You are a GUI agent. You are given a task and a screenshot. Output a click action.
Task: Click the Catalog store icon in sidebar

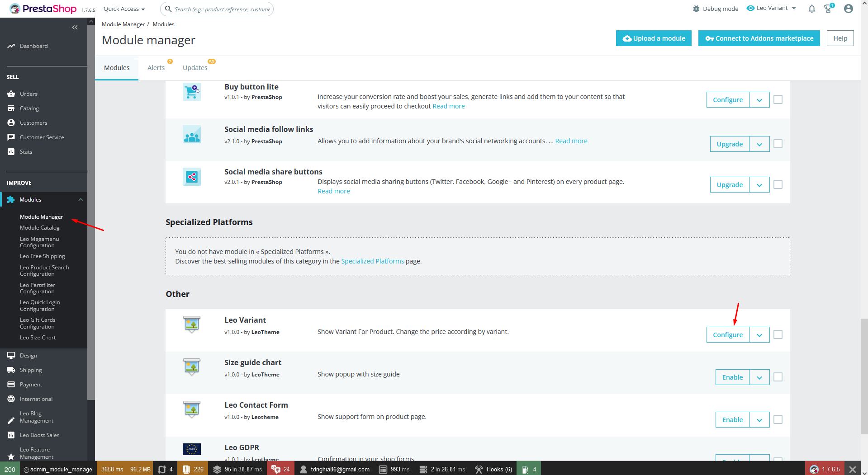[11, 108]
